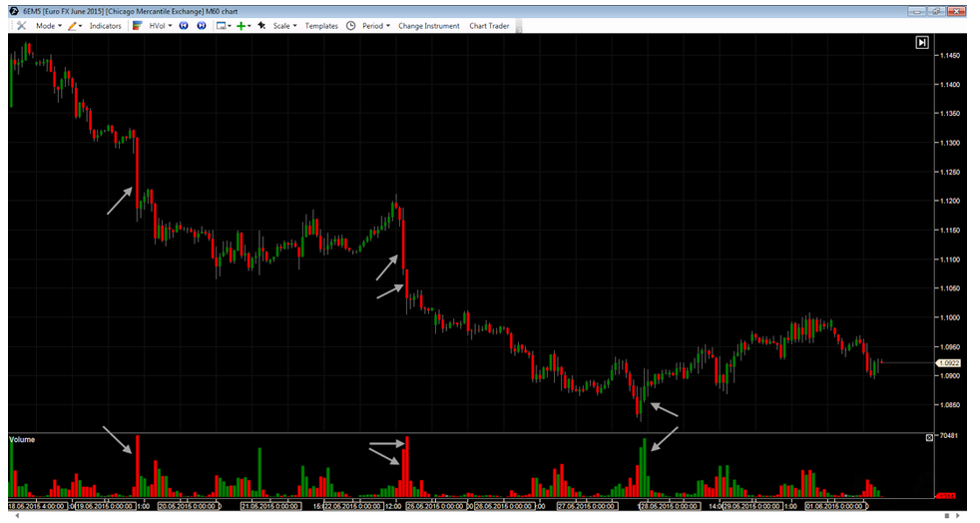
Task: Jump to latest bar with skip-to-end icon
Action: pyautogui.click(x=922, y=43)
